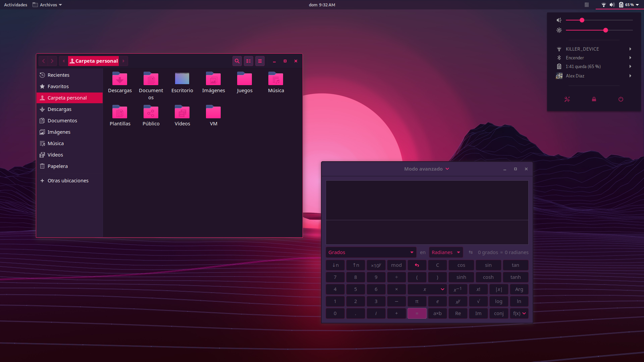
Task: Open the Grados unit dropdown
Action: coord(371,252)
